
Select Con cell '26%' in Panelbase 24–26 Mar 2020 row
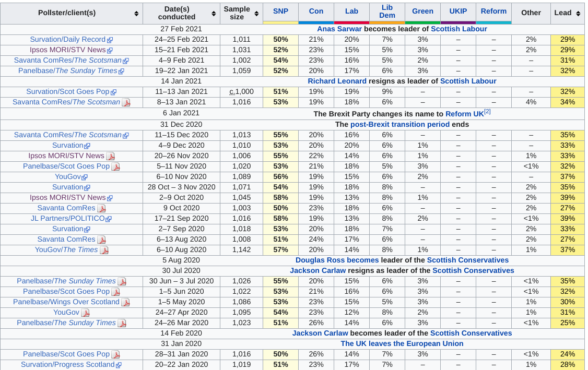(316, 323)
